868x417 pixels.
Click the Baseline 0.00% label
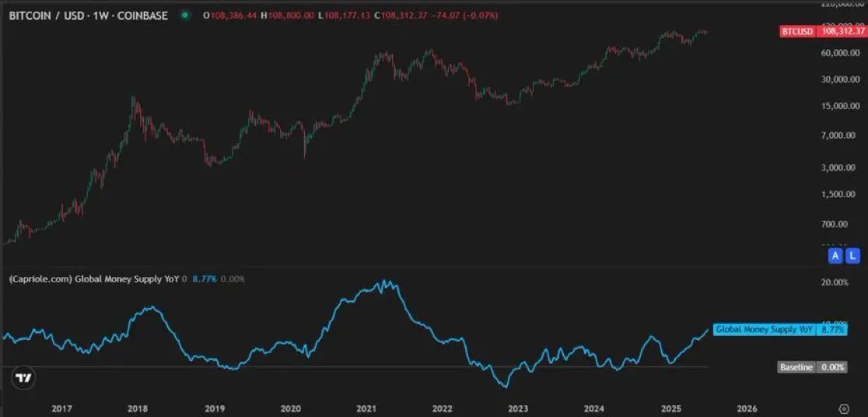[x=813, y=367]
